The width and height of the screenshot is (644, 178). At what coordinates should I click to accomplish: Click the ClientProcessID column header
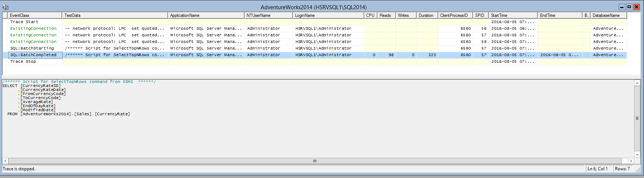(x=456, y=15)
